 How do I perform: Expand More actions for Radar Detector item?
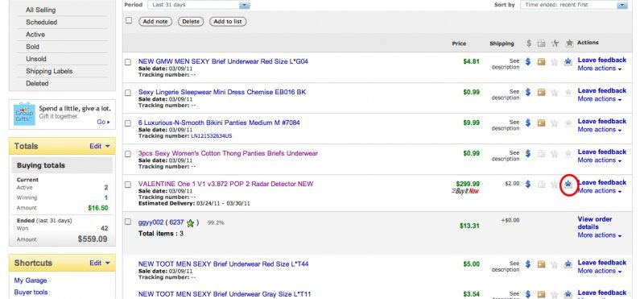point(600,191)
